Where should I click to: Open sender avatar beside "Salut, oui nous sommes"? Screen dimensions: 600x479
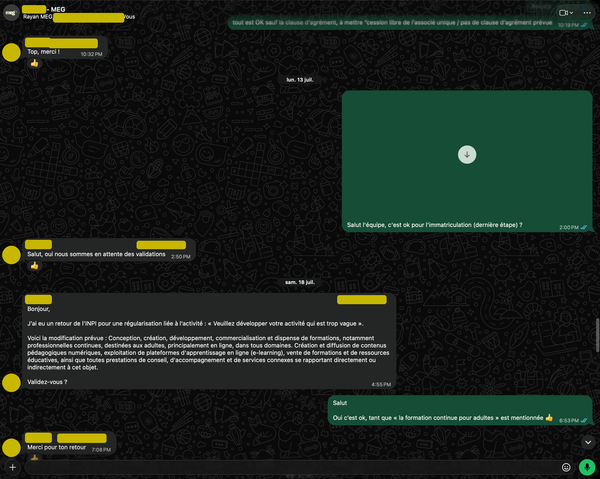click(x=11, y=255)
